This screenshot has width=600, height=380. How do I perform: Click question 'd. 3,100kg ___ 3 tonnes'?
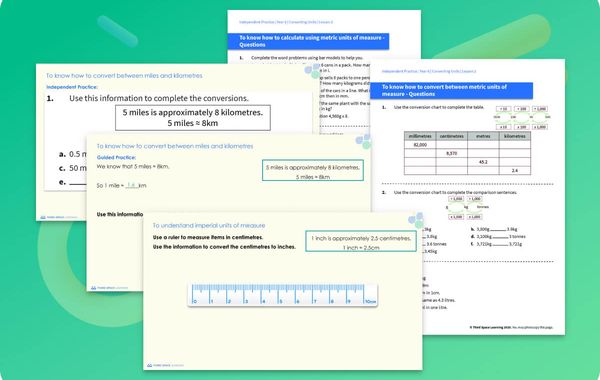(498, 236)
